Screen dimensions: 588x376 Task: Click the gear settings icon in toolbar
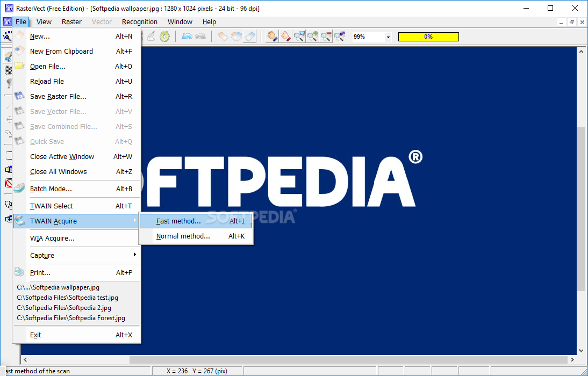click(164, 37)
